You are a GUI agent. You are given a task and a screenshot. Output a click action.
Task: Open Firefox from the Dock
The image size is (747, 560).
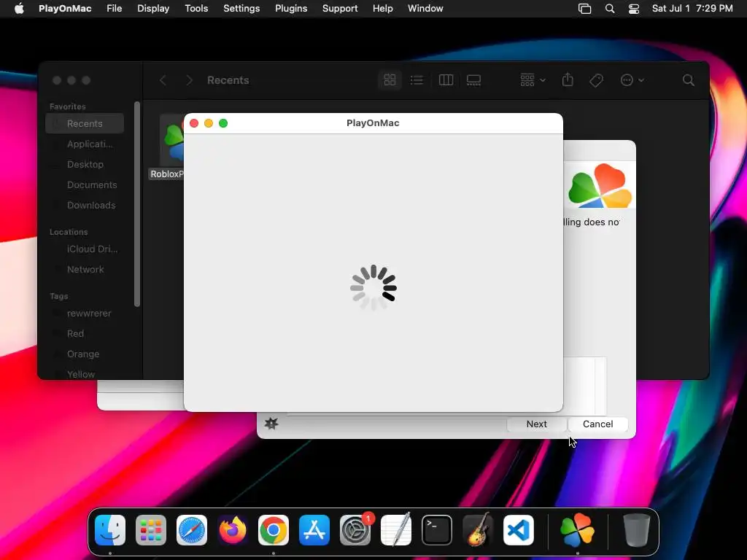tap(233, 530)
